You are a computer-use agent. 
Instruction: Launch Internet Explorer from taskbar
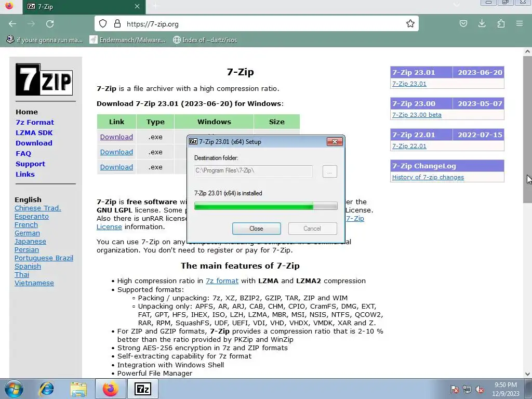(46, 389)
